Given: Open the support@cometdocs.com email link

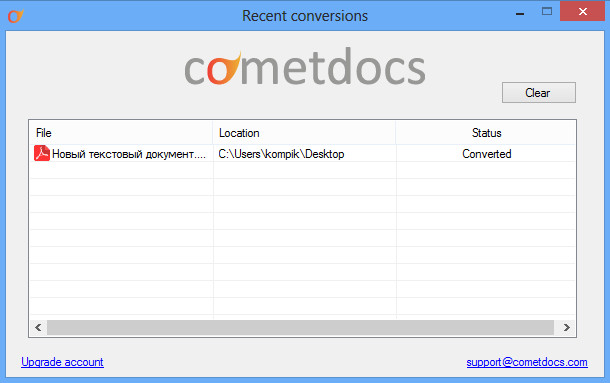Looking at the screenshot, I should pyautogui.click(x=527, y=362).
